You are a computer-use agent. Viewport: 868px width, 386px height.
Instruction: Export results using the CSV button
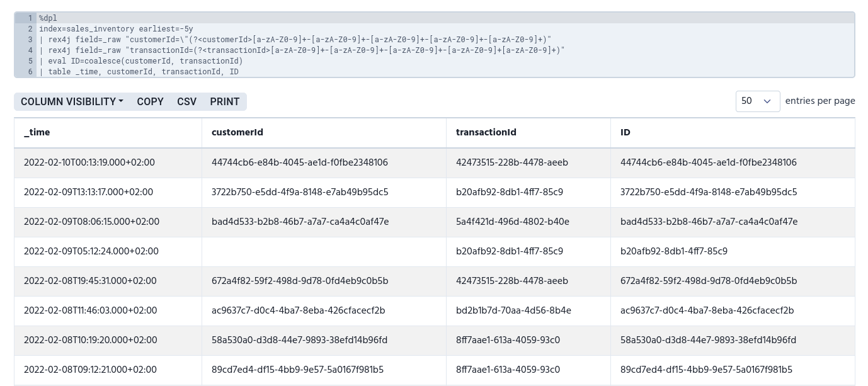pos(186,101)
